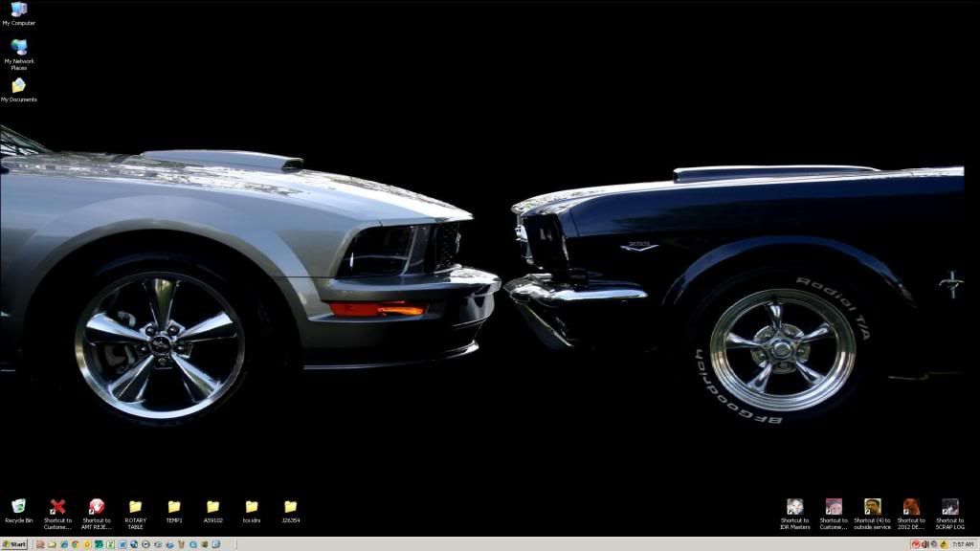This screenshot has width=980, height=551.
Task: Select the red X Shortcut to Custome... icon
Action: [x=57, y=514]
